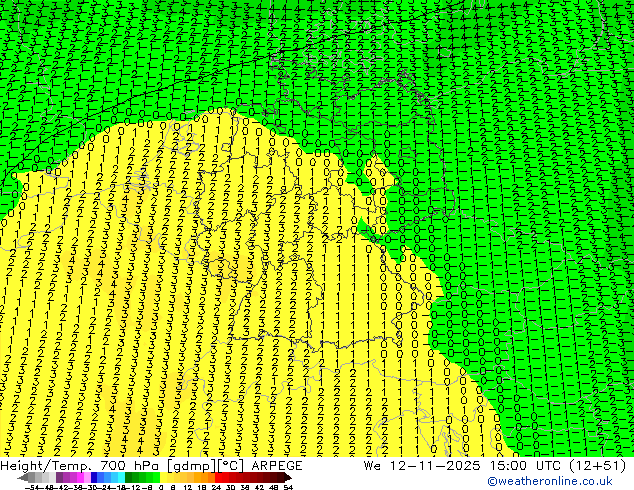
Task: Click the dark blue segment of the legend
Action: point(94,477)
